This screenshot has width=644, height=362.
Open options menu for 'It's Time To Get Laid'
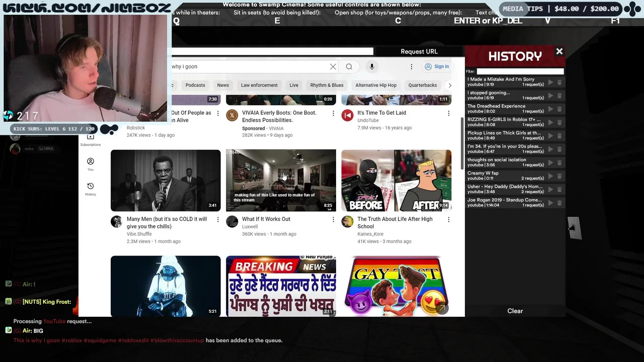click(448, 113)
